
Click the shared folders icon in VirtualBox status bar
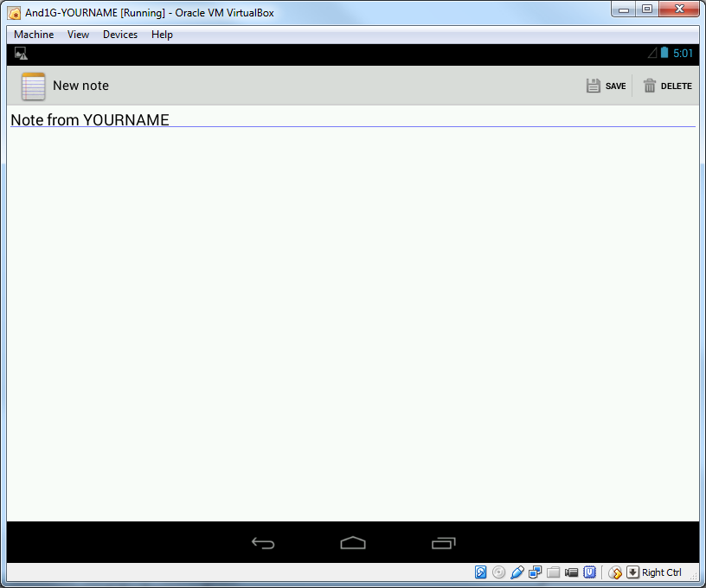click(553, 572)
